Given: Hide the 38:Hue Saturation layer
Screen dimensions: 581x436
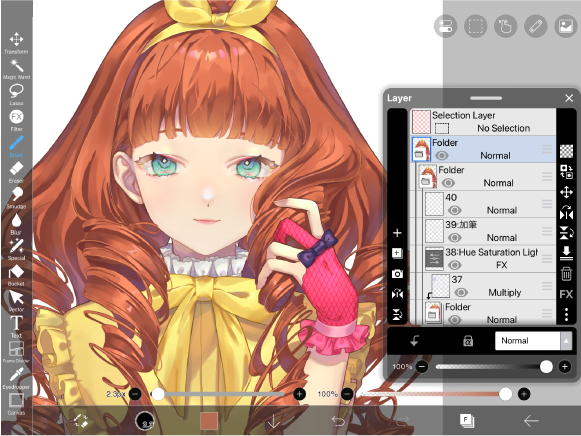Looking at the screenshot, I should point(455,265).
